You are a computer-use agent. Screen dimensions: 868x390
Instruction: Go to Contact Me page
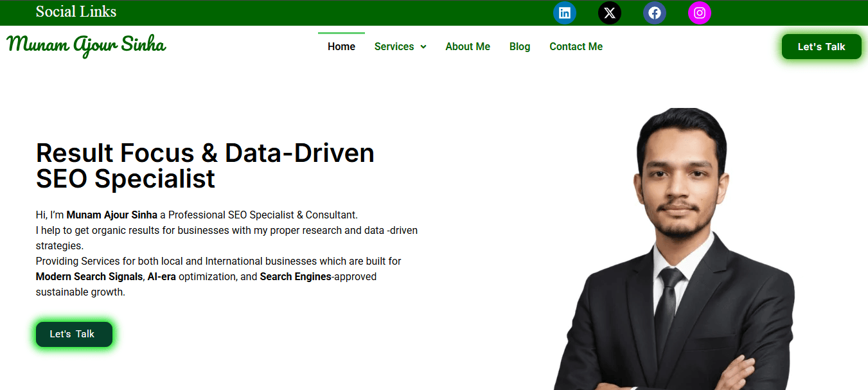click(x=576, y=46)
